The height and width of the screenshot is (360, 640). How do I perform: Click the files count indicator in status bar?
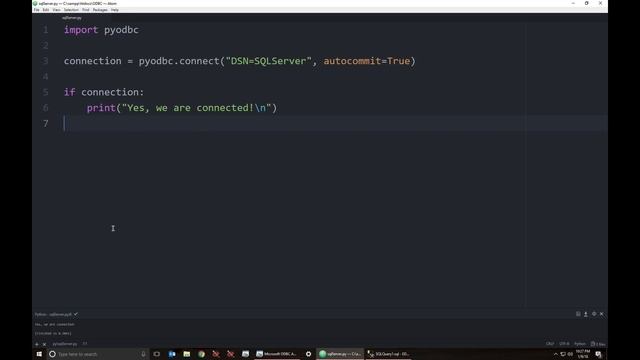(598, 344)
